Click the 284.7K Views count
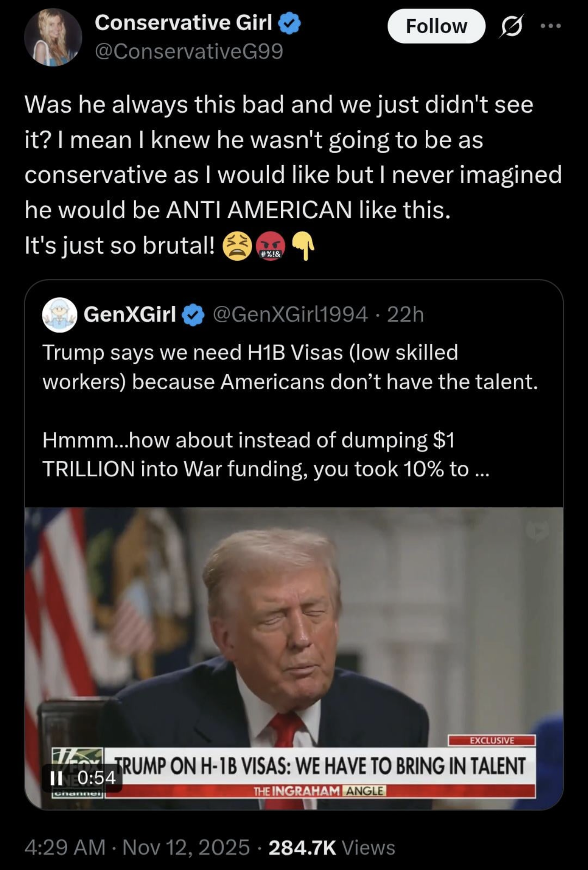The image size is (588, 870). (x=332, y=848)
